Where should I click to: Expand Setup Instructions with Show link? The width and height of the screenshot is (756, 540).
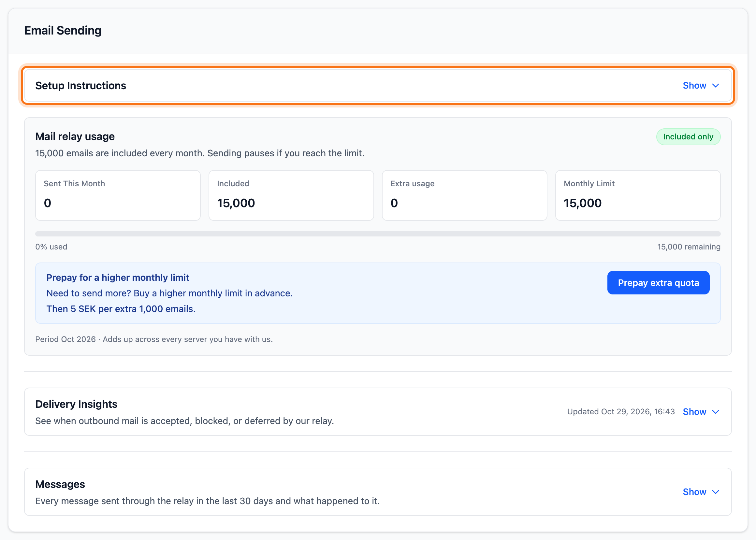(x=694, y=85)
